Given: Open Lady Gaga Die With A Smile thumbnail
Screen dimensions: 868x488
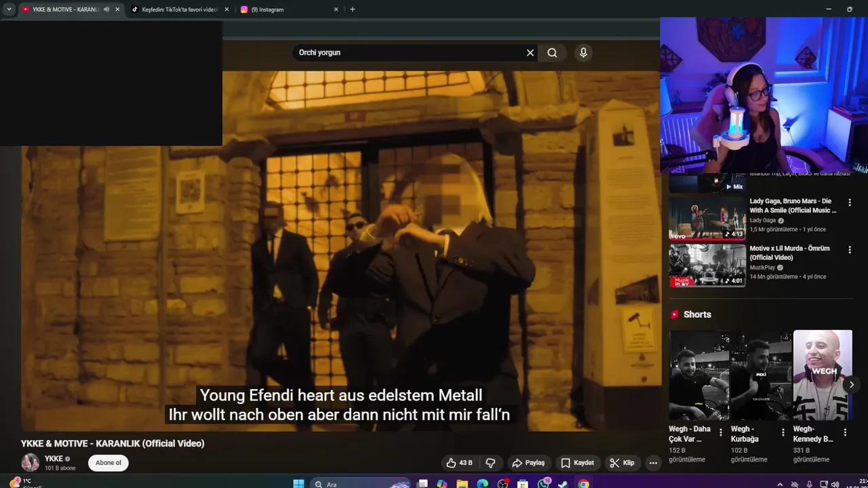Looking at the screenshot, I should tap(707, 218).
